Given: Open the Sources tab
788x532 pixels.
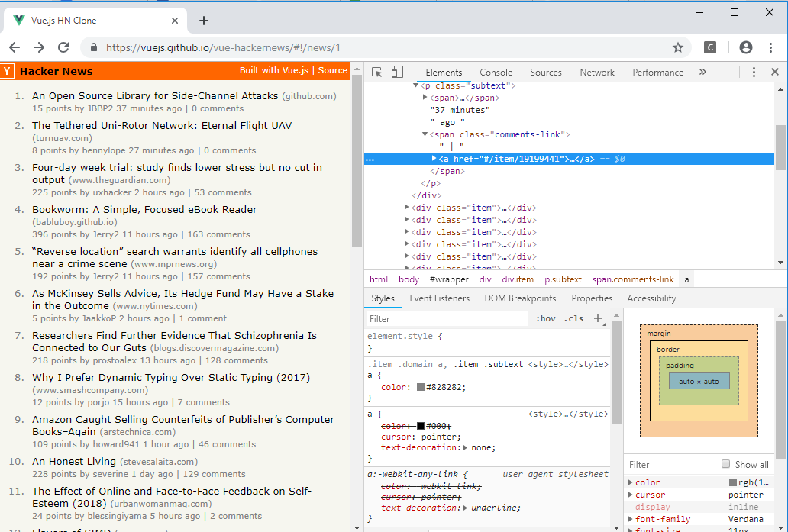Looking at the screenshot, I should 546,73.
